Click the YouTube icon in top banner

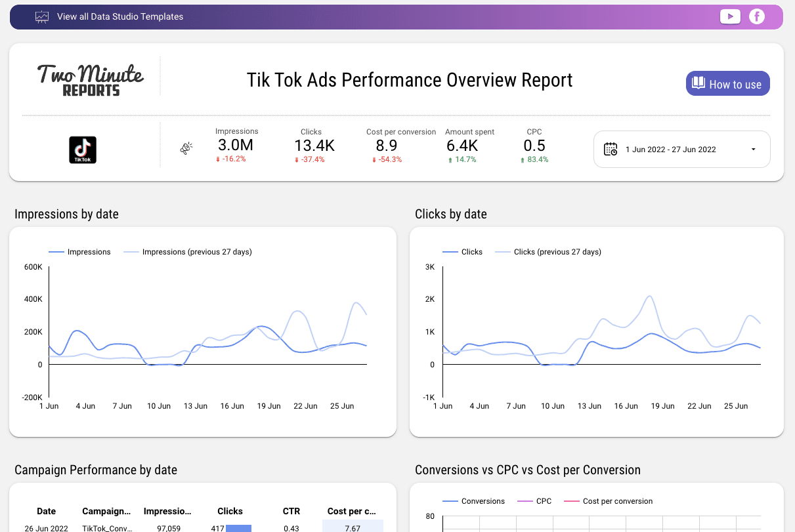pyautogui.click(x=730, y=17)
